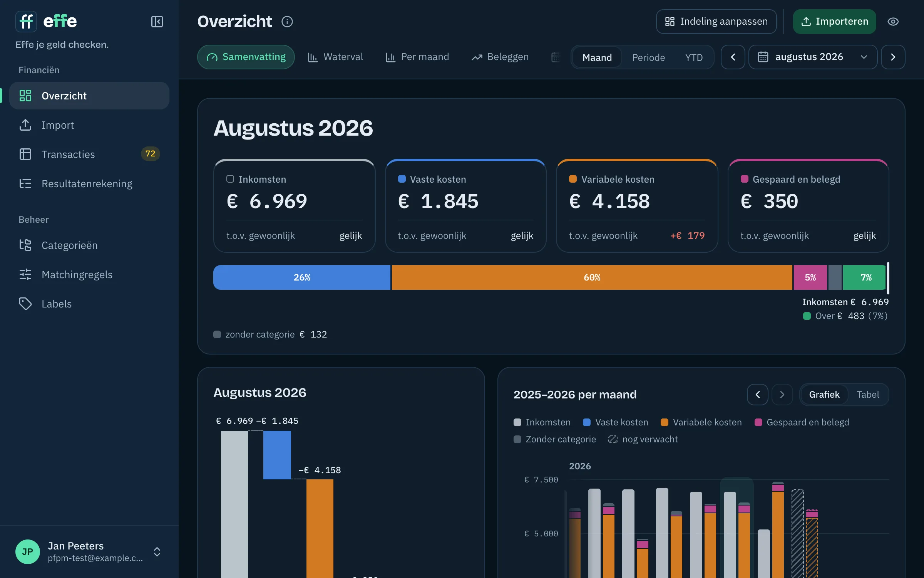Click the orange 60% variable costs bar

pos(592,277)
